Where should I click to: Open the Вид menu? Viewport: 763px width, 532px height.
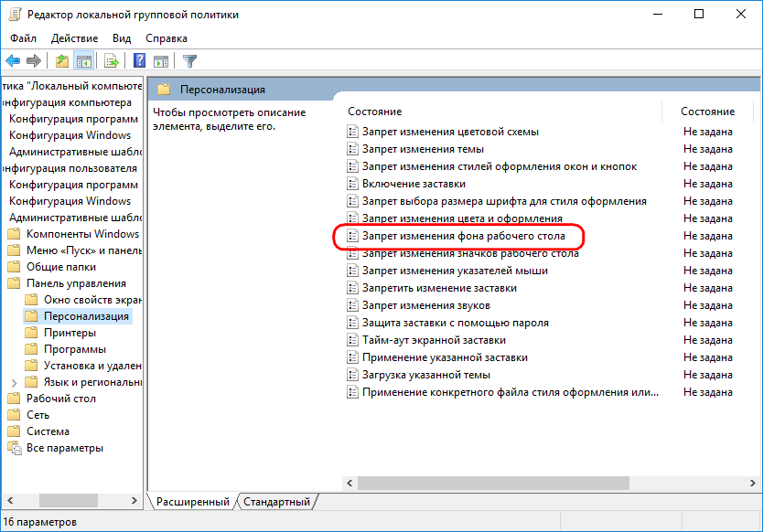[122, 38]
